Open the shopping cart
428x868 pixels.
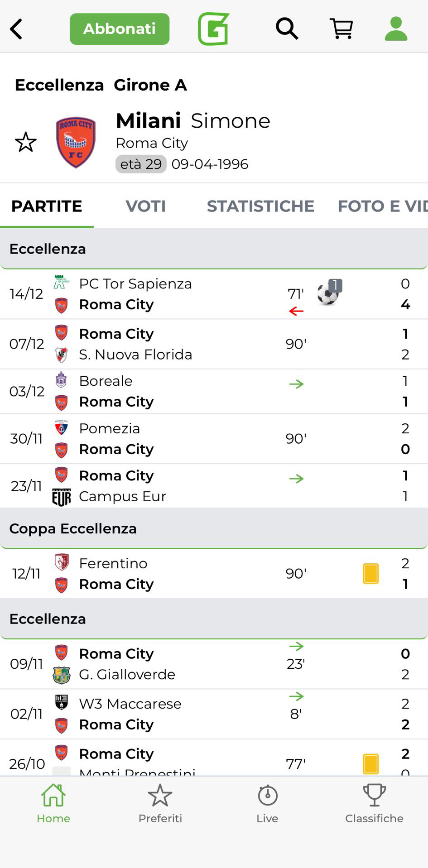click(x=341, y=29)
